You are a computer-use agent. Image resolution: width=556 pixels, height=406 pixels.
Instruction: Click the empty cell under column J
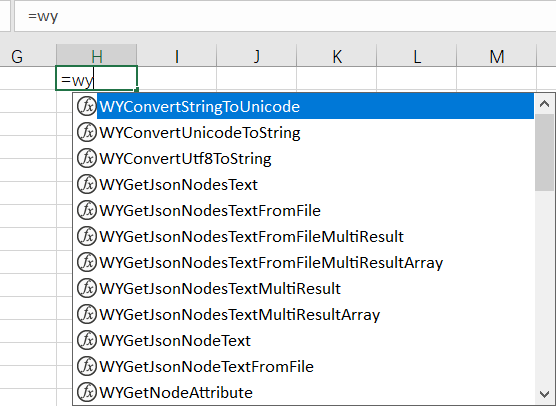coord(257,78)
